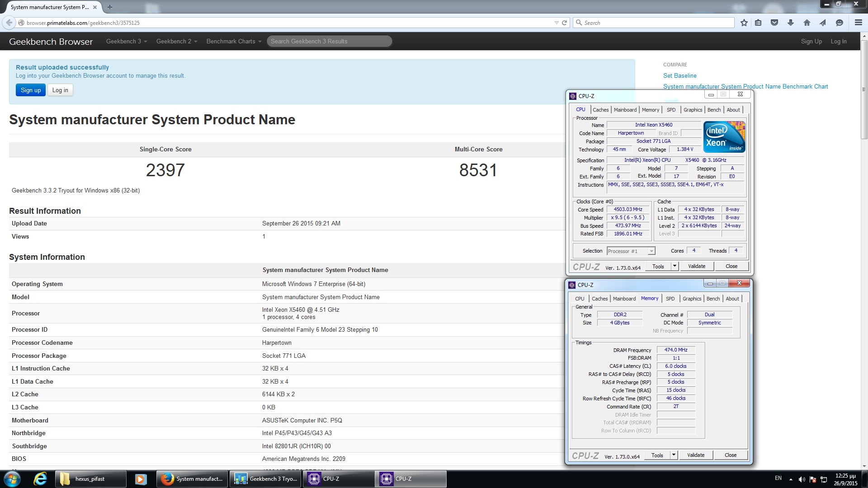Viewport: 868px width, 488px height.
Task: Click Log In in the navbar
Action: coord(838,41)
